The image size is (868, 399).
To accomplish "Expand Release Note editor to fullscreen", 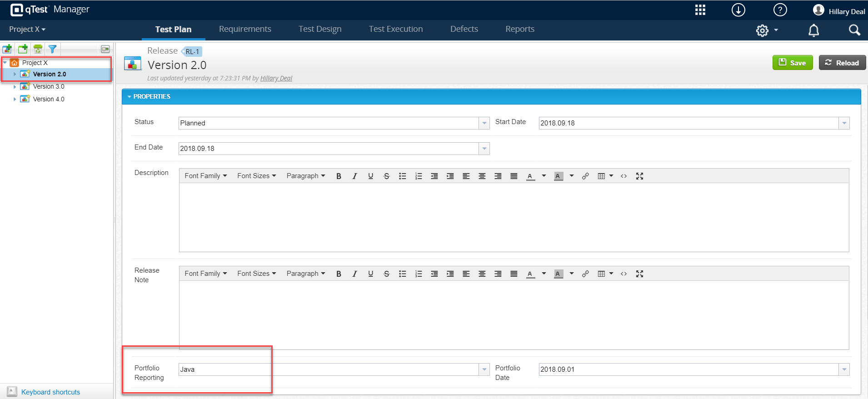I will (x=639, y=274).
